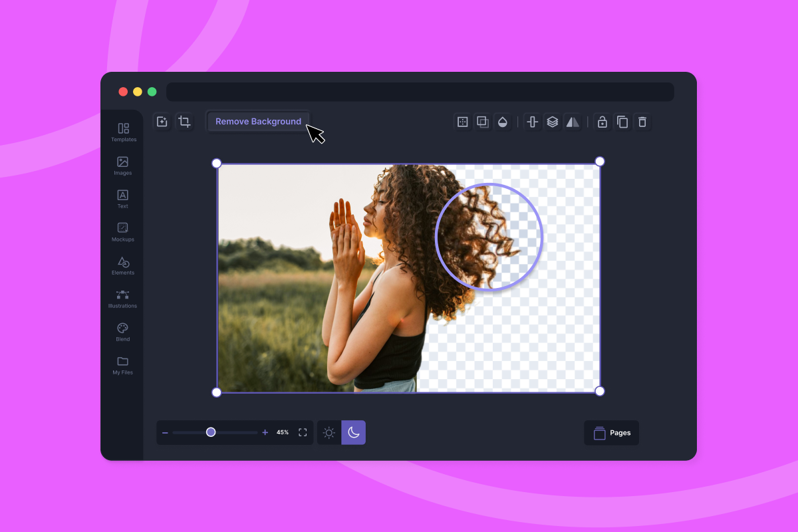798x532 pixels.
Task: Click the bottom-right selection handle
Action: tap(600, 391)
